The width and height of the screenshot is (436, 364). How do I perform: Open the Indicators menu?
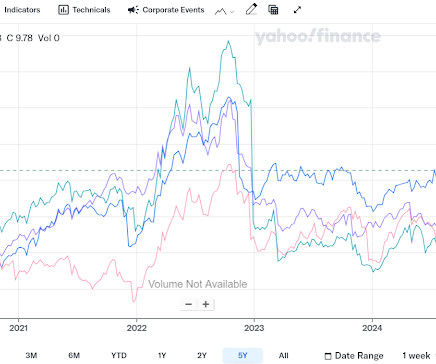coord(22,10)
